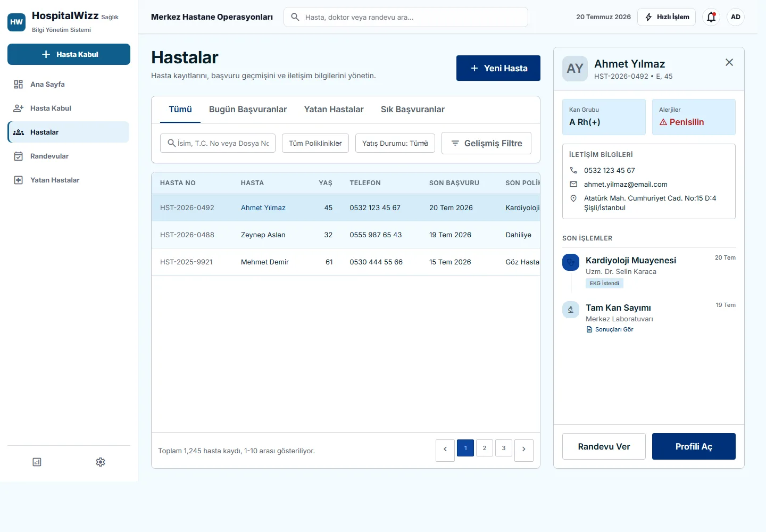766x532 pixels.
Task: Open Tam Kan Sayımı entry
Action: coord(618,307)
